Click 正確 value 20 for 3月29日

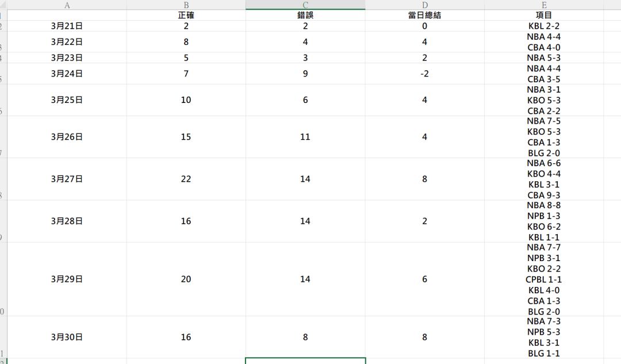[186, 279]
